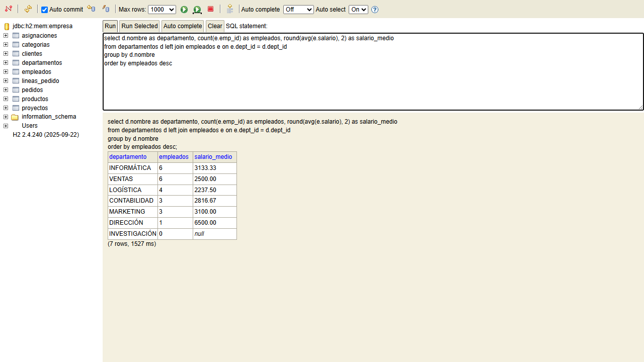Click the Refresh icon in the toolbar

[28, 9]
